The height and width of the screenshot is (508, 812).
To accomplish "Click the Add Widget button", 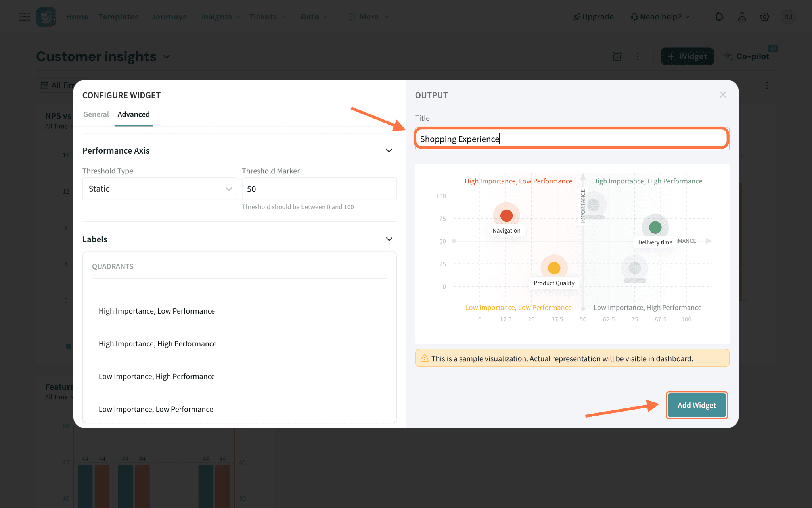I will click(697, 405).
